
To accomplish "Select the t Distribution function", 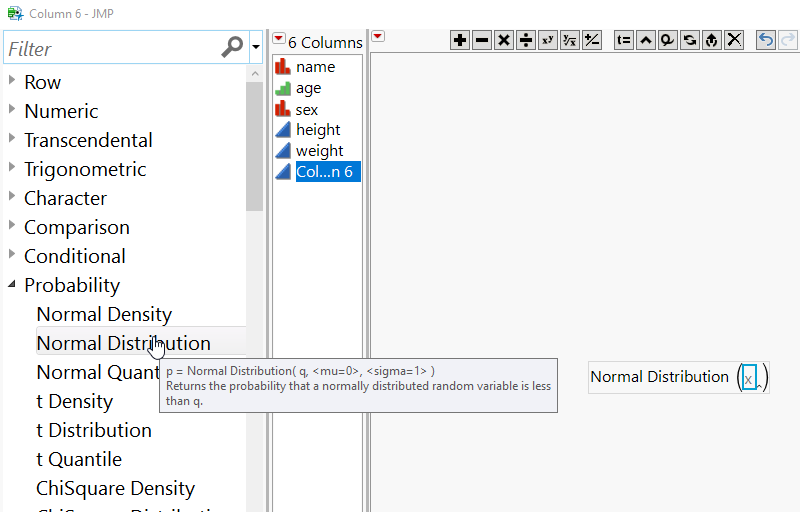I will click(x=94, y=430).
